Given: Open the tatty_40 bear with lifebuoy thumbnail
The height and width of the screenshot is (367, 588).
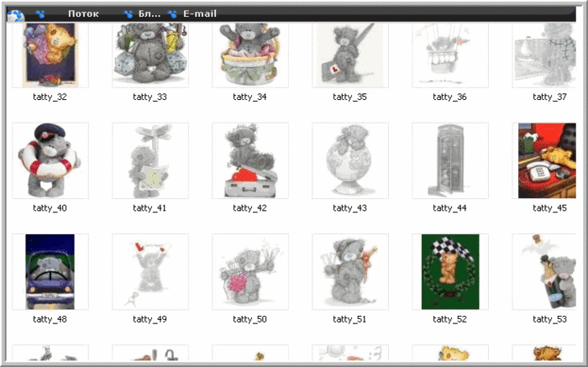Looking at the screenshot, I should pos(50,160).
